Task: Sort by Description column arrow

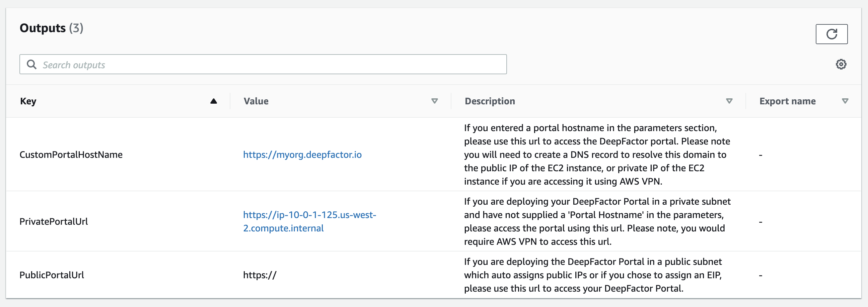Action: click(x=729, y=101)
